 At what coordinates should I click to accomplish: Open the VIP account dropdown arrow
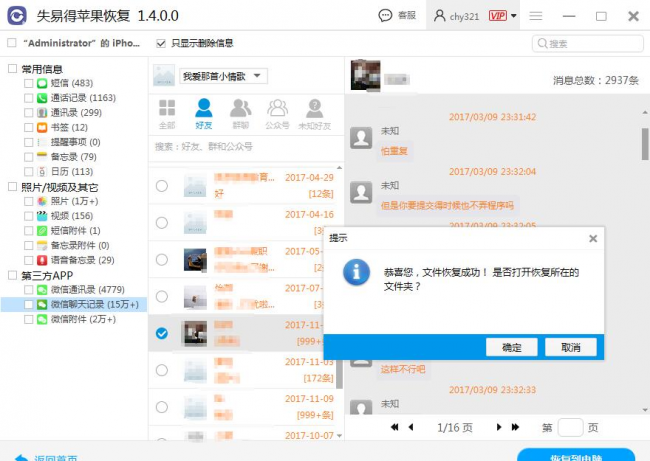click(514, 16)
